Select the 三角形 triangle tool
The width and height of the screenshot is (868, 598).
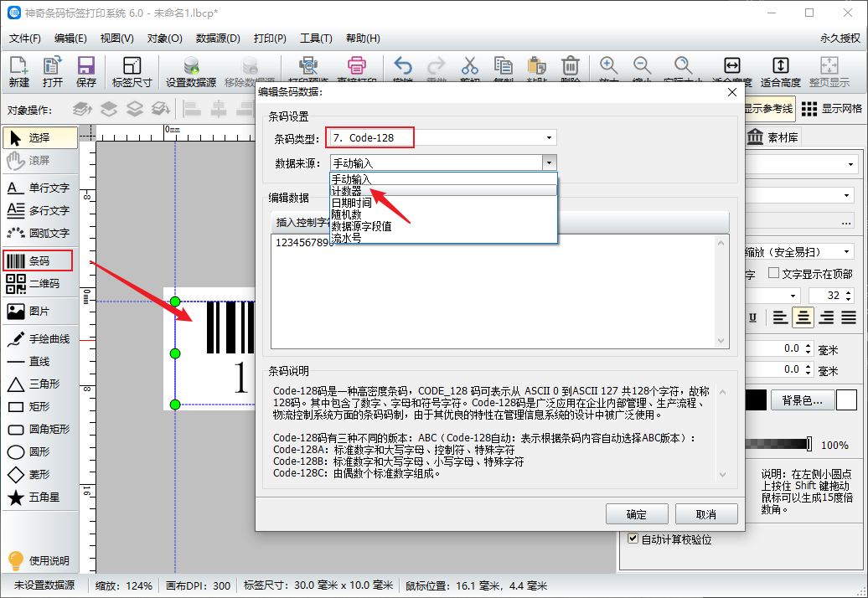(40, 384)
